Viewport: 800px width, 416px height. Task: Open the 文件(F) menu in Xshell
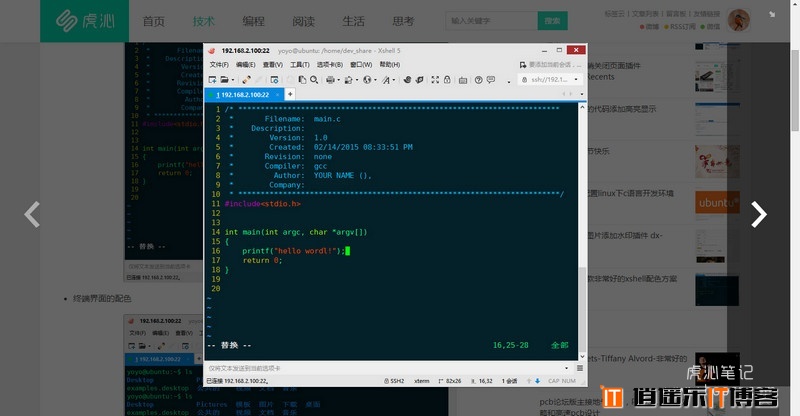point(219,65)
